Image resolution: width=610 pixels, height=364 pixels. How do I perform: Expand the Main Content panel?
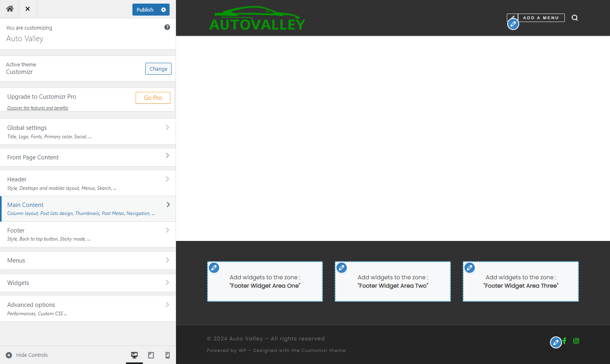88,209
